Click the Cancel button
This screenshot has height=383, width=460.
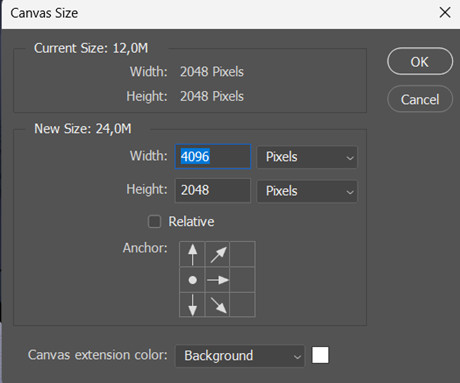click(x=420, y=99)
